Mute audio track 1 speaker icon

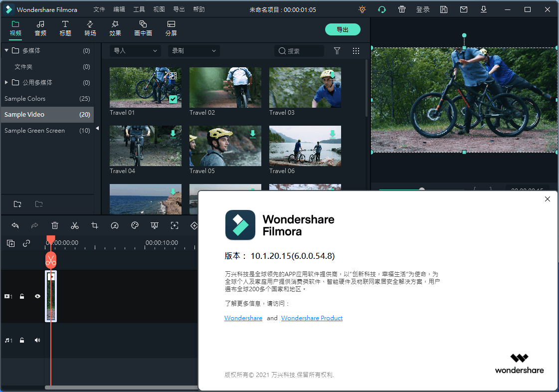37,340
